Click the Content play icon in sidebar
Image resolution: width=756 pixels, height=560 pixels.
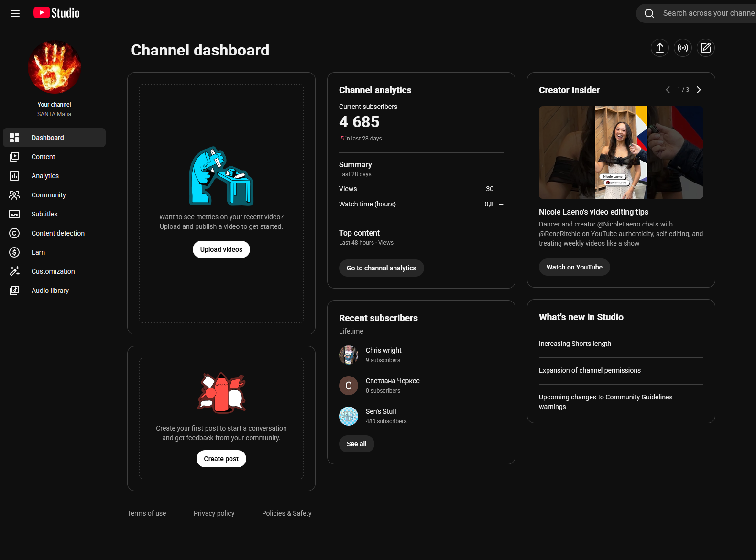pyautogui.click(x=14, y=157)
